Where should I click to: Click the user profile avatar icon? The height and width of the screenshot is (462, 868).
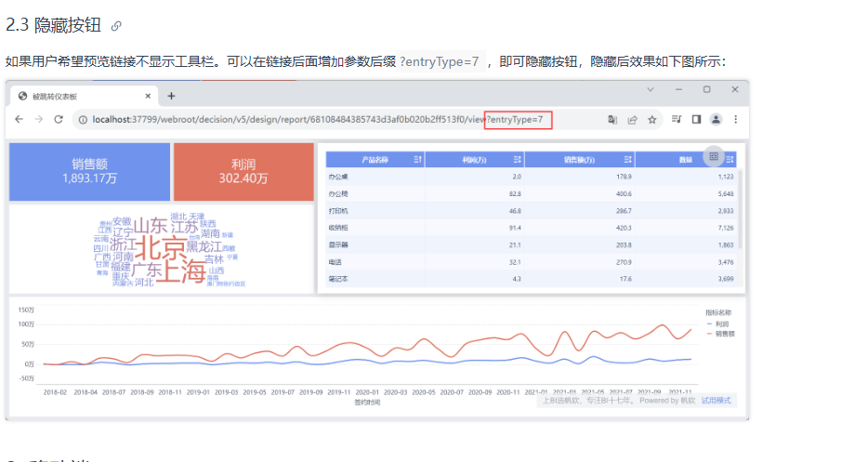point(717,120)
